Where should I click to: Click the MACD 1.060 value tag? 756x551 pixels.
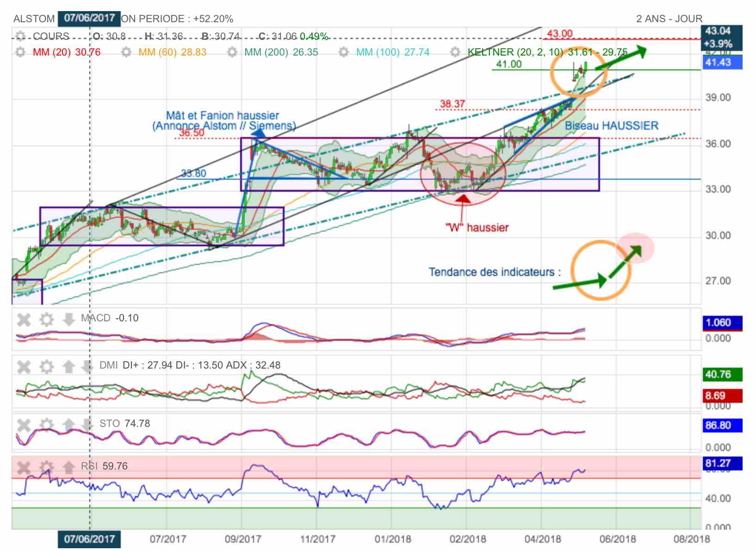click(722, 323)
